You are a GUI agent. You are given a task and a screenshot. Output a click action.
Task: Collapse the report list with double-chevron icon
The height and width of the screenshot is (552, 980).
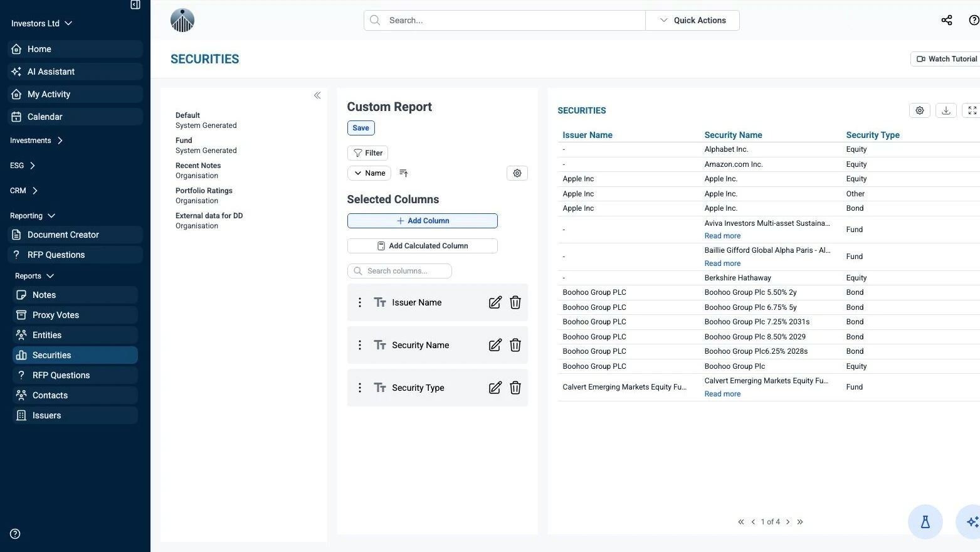coord(317,95)
